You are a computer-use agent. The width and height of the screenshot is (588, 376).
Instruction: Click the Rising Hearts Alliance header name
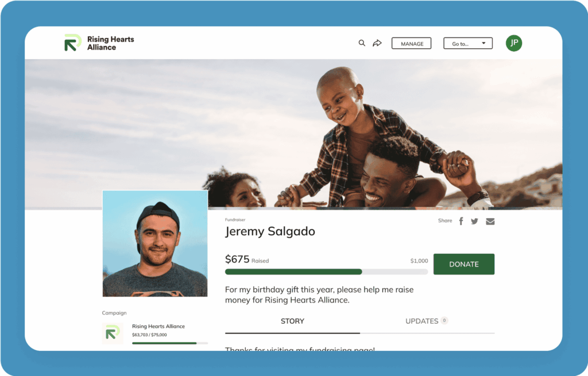(x=111, y=43)
